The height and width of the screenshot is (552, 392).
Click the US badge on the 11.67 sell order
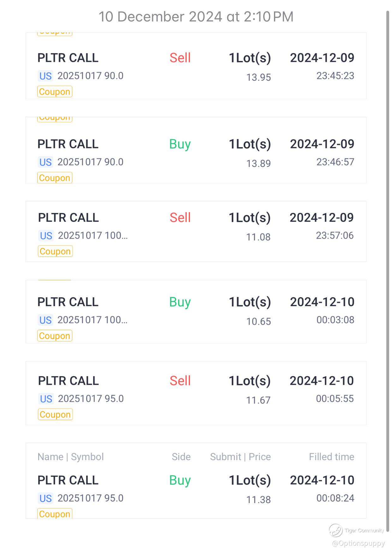coord(46,399)
